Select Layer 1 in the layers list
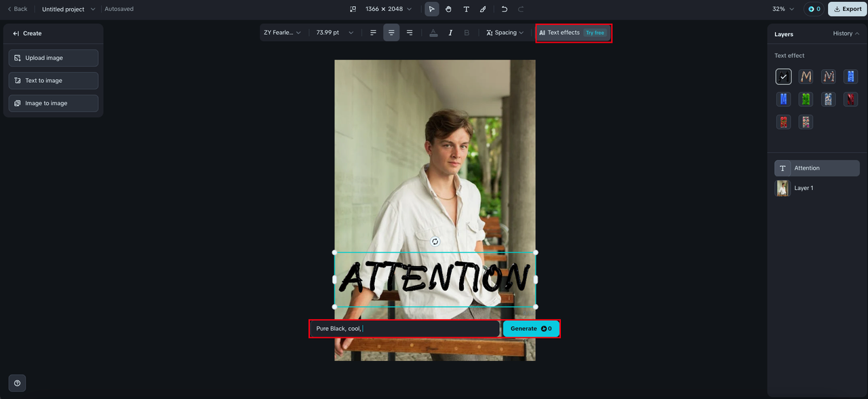The width and height of the screenshot is (868, 399). 817,188
